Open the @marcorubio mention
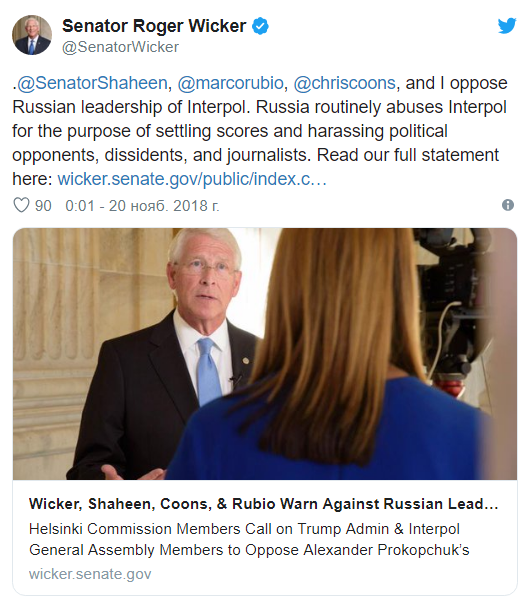This screenshot has width=528, height=603. 230,83
